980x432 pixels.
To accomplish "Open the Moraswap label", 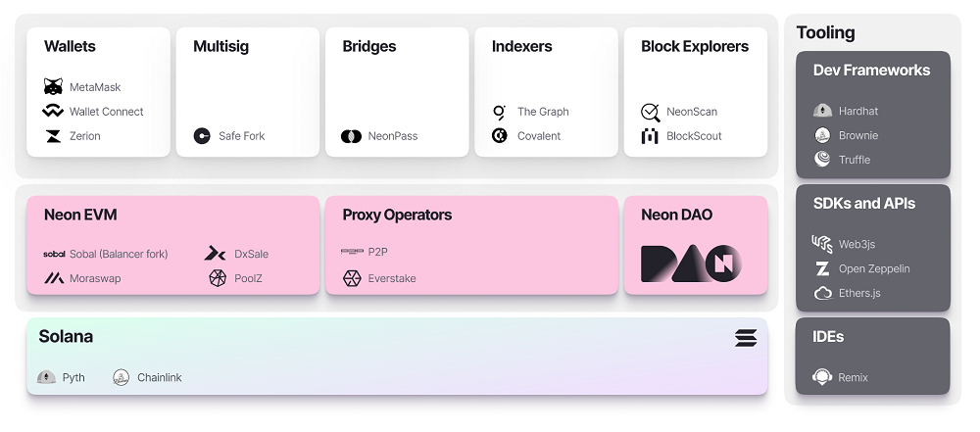I will point(95,278).
